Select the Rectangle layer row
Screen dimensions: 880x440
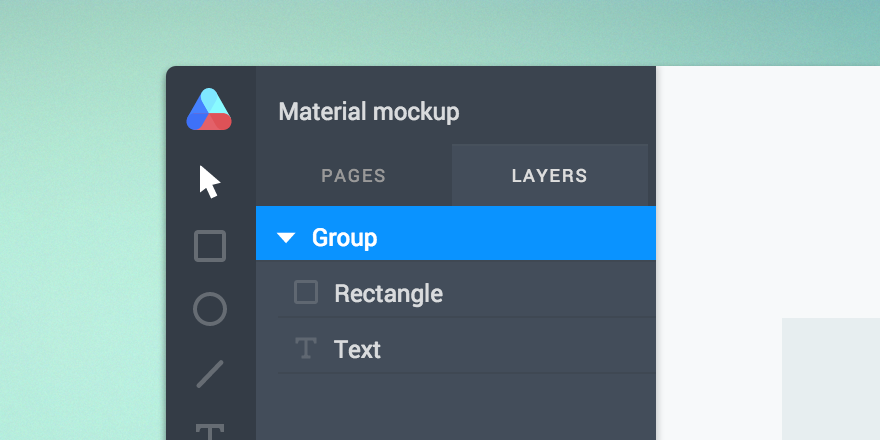456,289
